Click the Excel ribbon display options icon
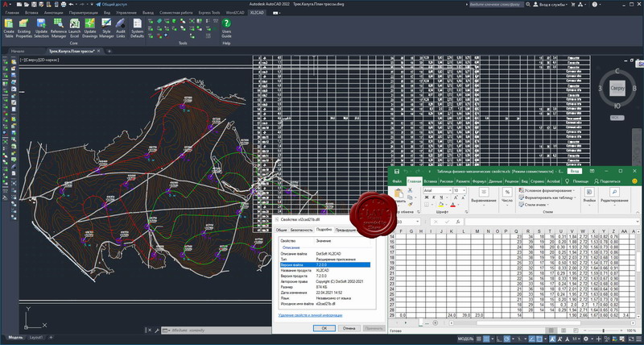 click(x=592, y=171)
